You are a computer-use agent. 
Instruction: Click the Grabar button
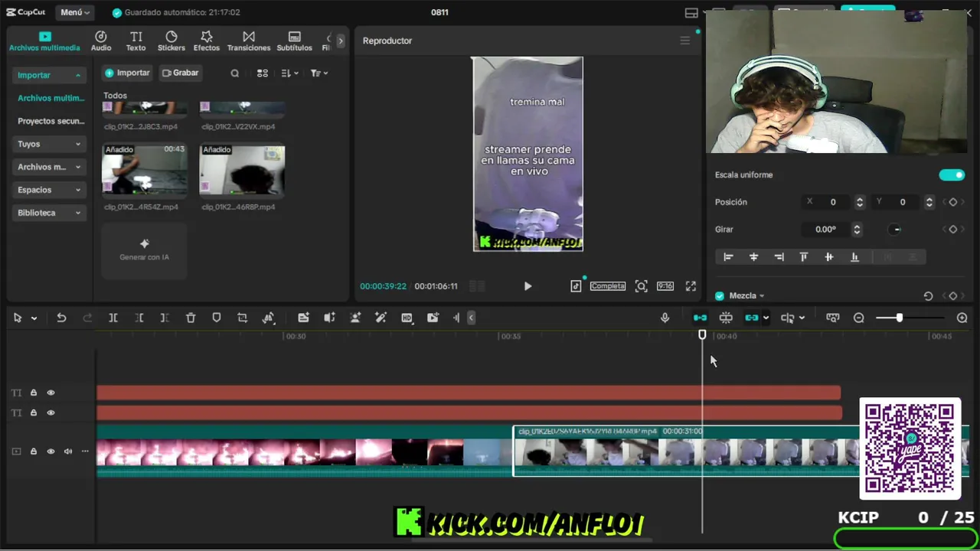pos(181,73)
